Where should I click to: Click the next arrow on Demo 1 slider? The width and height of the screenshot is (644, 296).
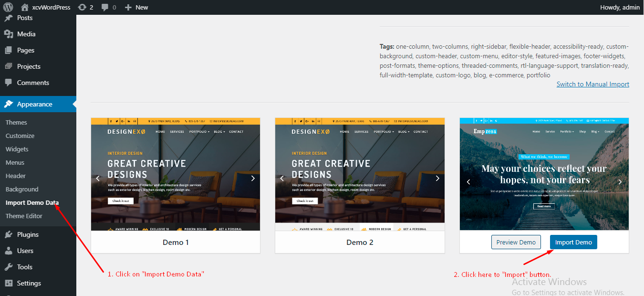(253, 178)
